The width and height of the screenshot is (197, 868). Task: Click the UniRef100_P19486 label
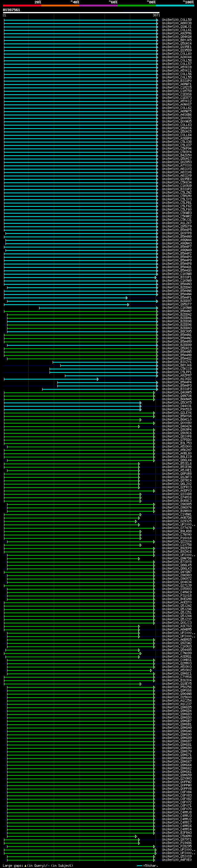tap(177, 843)
